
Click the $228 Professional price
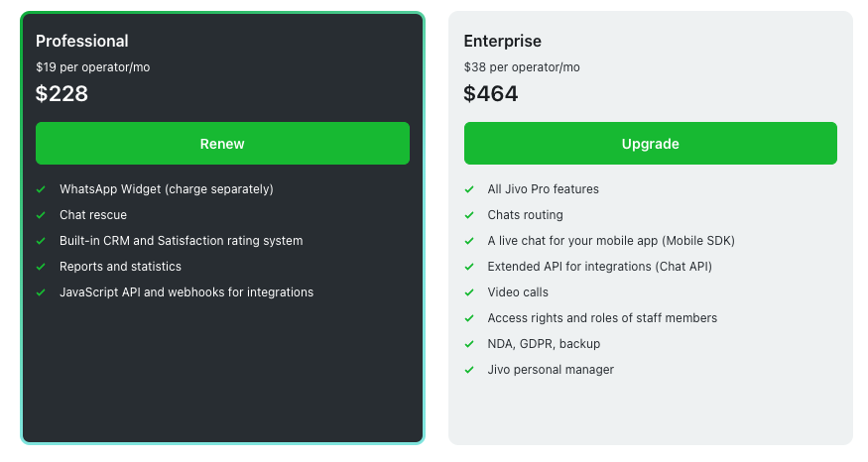coord(62,94)
